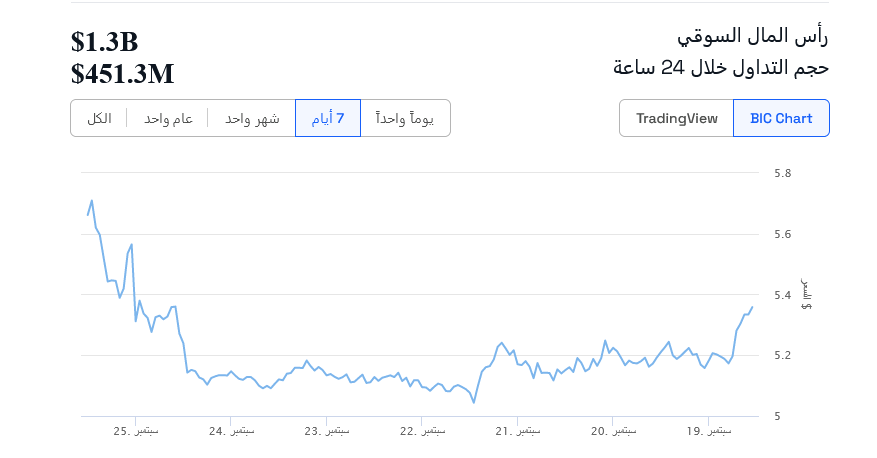The image size is (877, 458).
Task: Click the $451.3M volume value
Action: (x=122, y=73)
